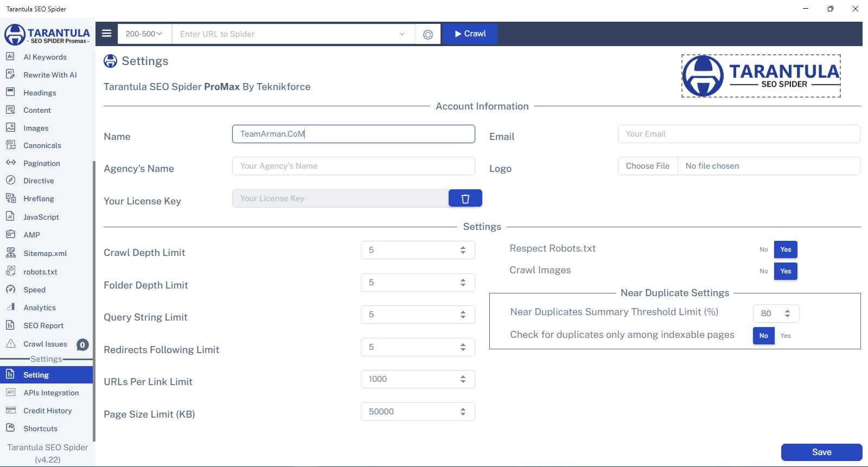Set Respect Robots.txt to Yes
868x467 pixels.
(x=786, y=250)
